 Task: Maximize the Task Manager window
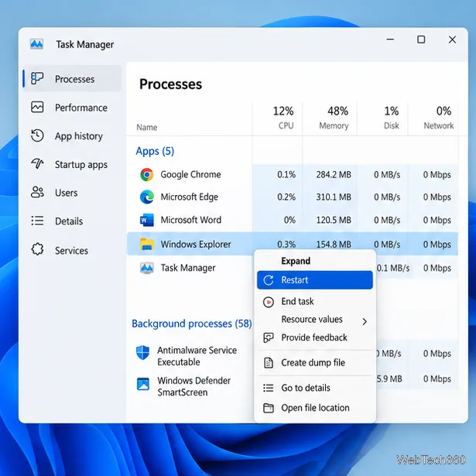(421, 39)
